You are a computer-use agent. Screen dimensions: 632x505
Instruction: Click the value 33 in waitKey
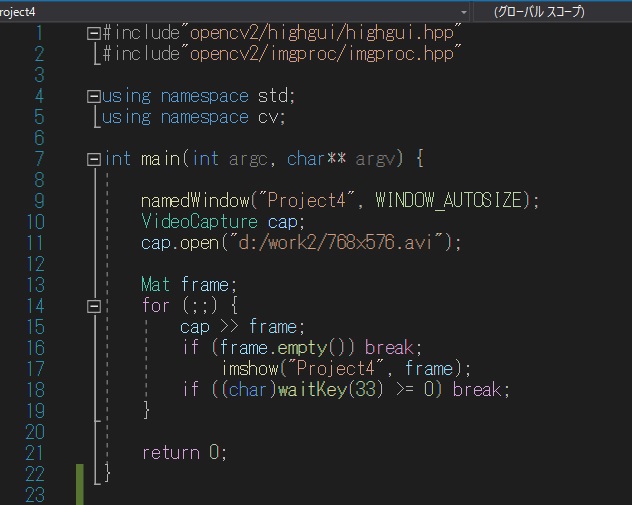366,390
